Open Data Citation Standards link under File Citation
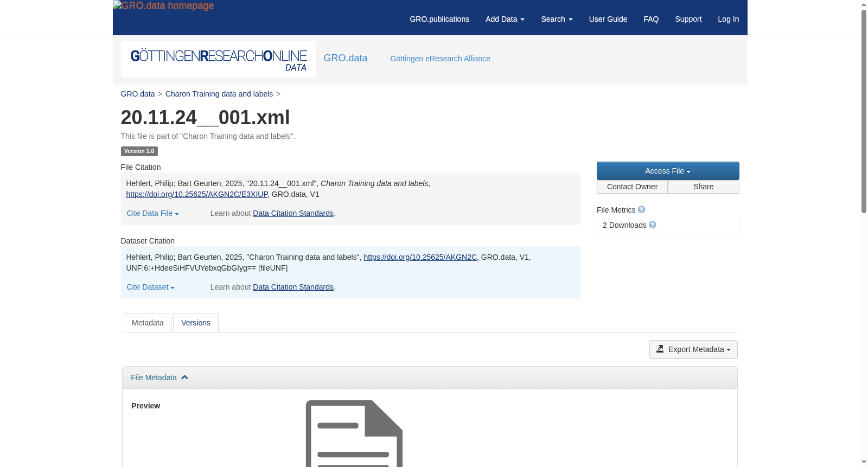Image resolution: width=868 pixels, height=467 pixels. coord(293,213)
